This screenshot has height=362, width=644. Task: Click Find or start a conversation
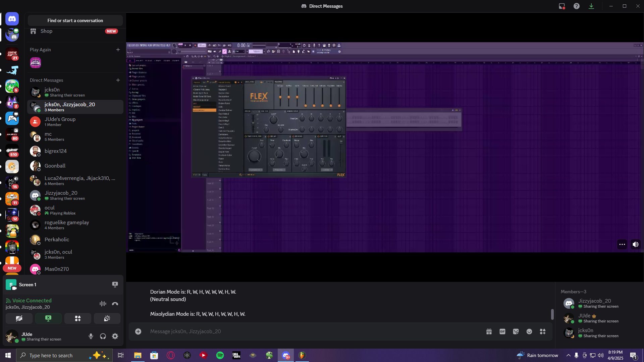75,20
